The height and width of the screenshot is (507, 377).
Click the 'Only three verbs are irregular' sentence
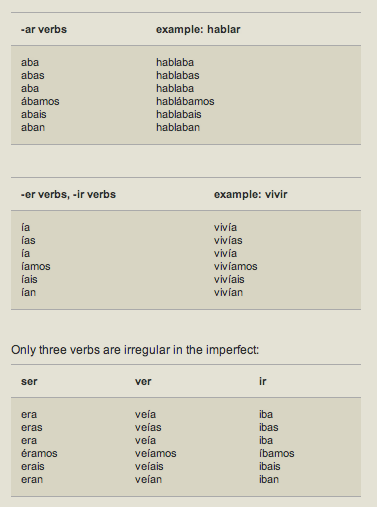pos(135,350)
